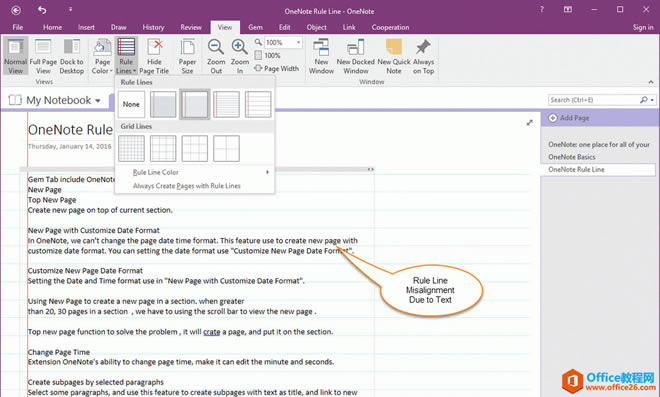Click Zoom Out
This screenshot has width=660, height=397.
tap(216, 56)
